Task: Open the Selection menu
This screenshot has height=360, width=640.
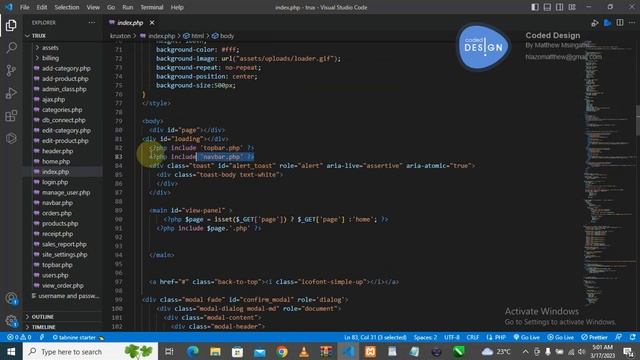Action: click(67, 7)
